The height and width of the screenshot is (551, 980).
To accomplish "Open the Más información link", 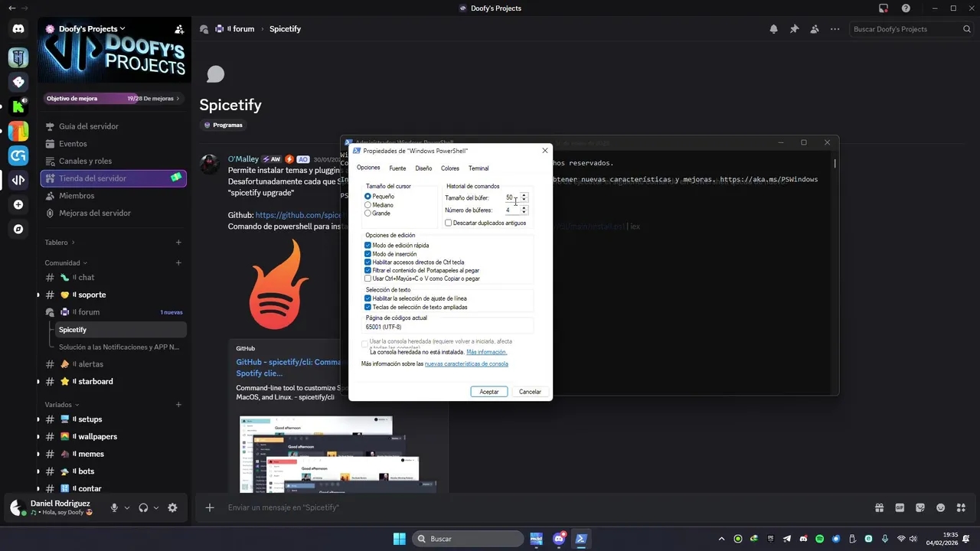I will [486, 352].
